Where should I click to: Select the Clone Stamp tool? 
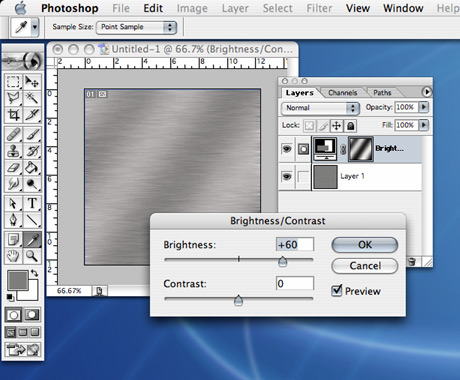click(x=14, y=151)
